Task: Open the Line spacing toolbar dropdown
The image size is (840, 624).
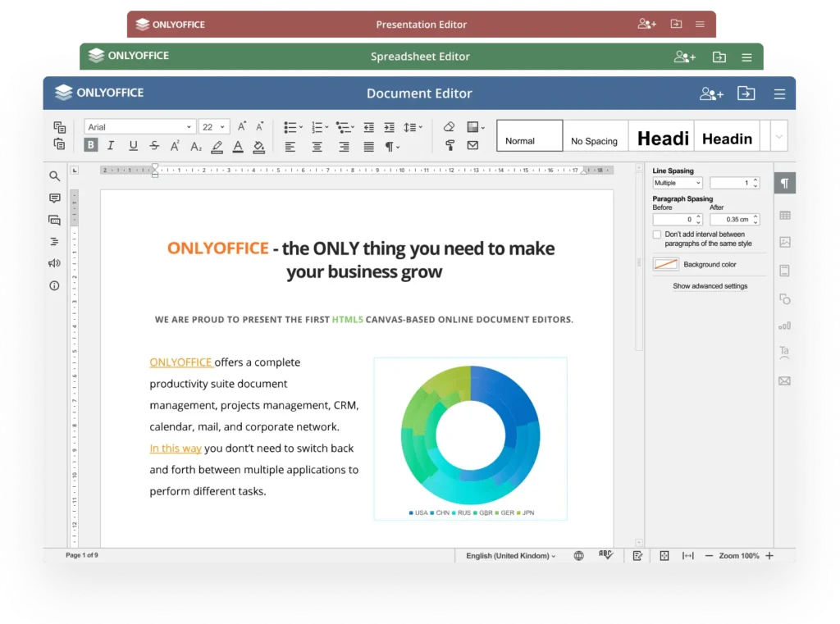Action: point(413,127)
